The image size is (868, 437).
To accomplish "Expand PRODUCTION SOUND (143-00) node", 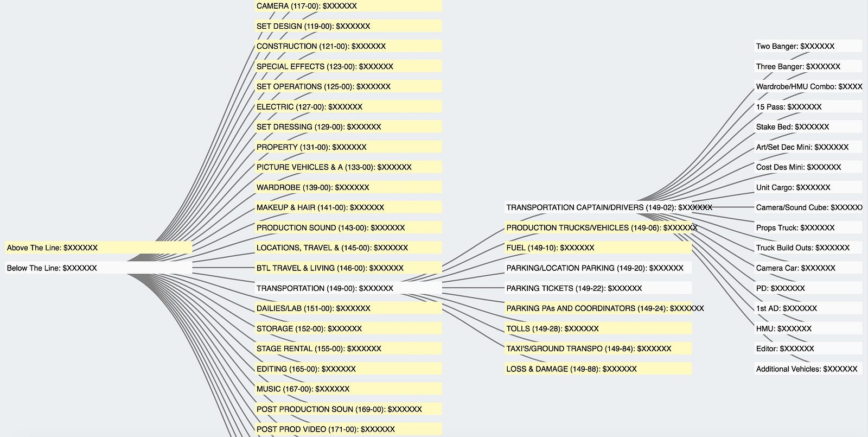I will click(x=348, y=227).
